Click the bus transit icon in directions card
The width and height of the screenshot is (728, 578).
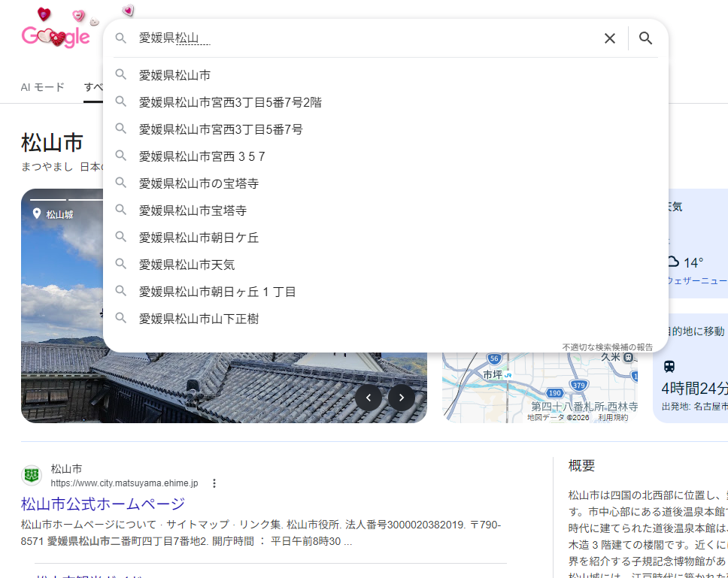(x=669, y=367)
